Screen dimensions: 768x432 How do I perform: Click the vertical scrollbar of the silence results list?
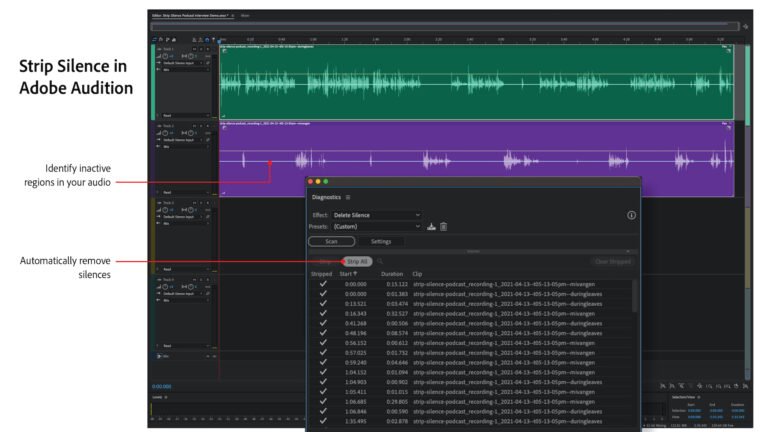coord(635,296)
